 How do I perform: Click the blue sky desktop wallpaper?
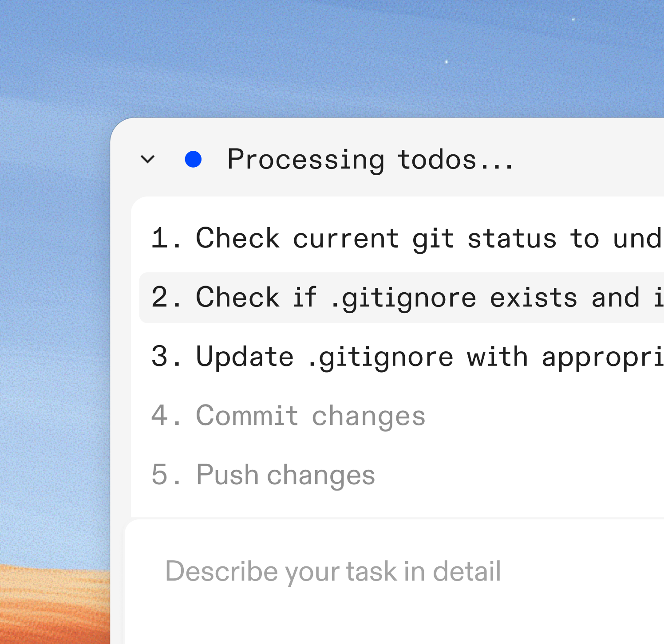(x=266, y=58)
